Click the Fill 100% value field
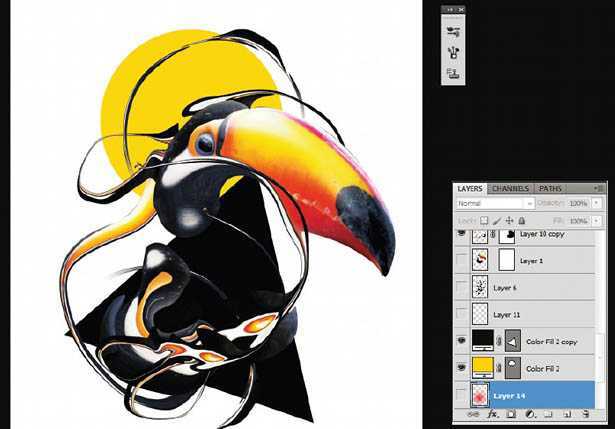 pyautogui.click(x=579, y=221)
